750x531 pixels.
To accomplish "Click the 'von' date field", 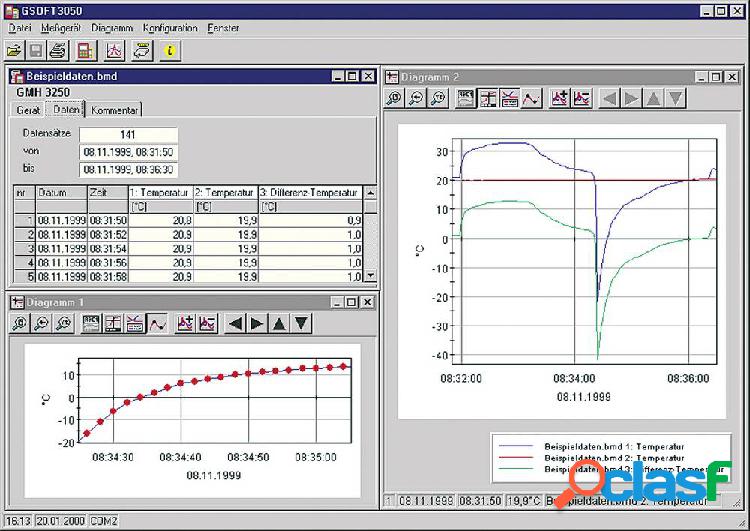I will click(128, 152).
